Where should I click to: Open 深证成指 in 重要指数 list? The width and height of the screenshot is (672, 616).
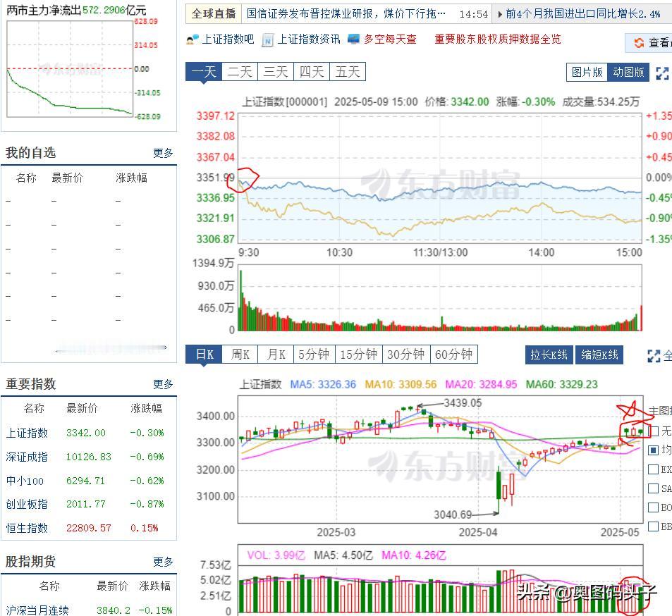click(x=27, y=457)
